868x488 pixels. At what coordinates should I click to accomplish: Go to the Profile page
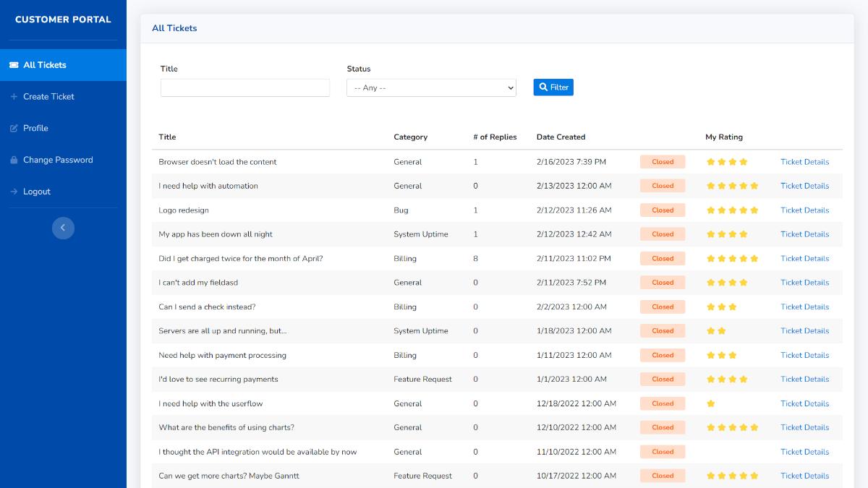tap(35, 128)
